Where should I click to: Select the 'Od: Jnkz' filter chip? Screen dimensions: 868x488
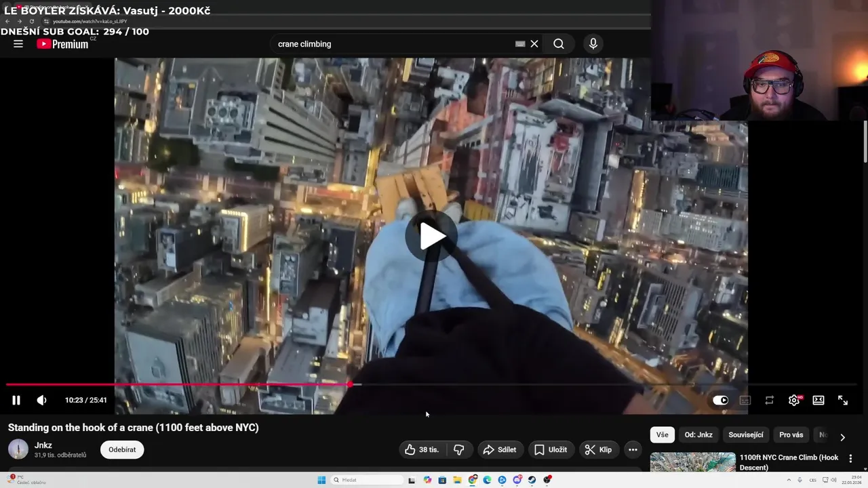(x=698, y=435)
